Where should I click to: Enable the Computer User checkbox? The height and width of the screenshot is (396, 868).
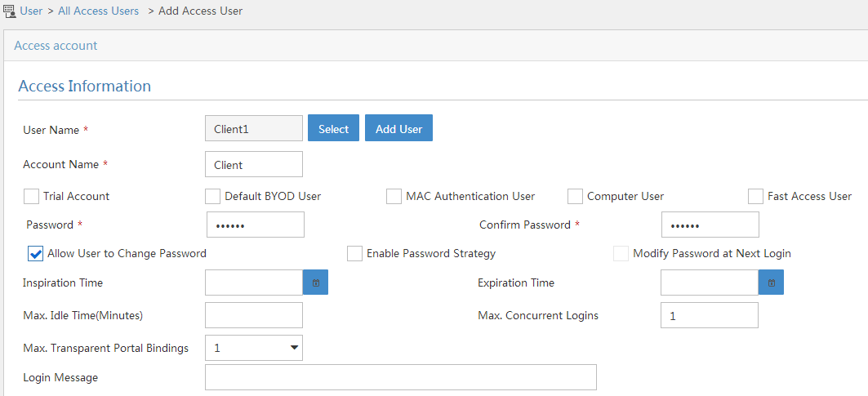coord(575,196)
